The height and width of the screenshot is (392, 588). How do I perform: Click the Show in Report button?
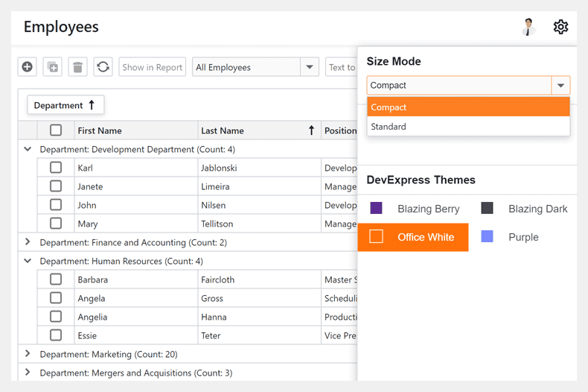tap(152, 67)
